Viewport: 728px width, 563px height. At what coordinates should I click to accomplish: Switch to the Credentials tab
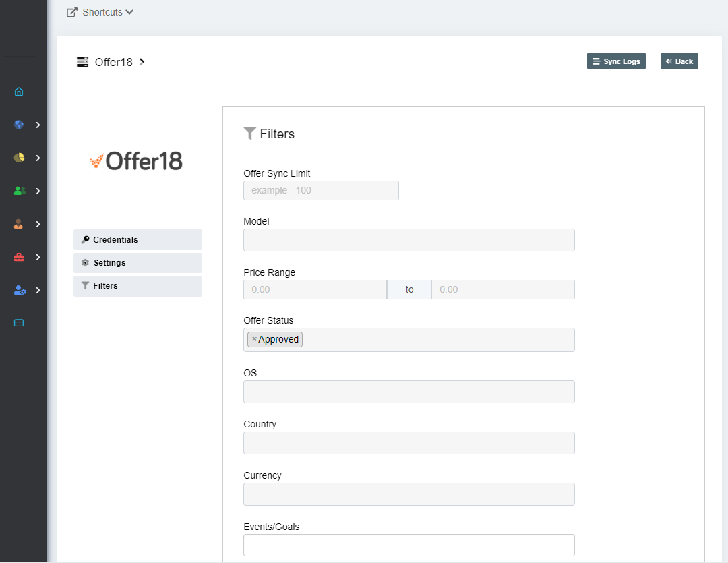point(138,240)
